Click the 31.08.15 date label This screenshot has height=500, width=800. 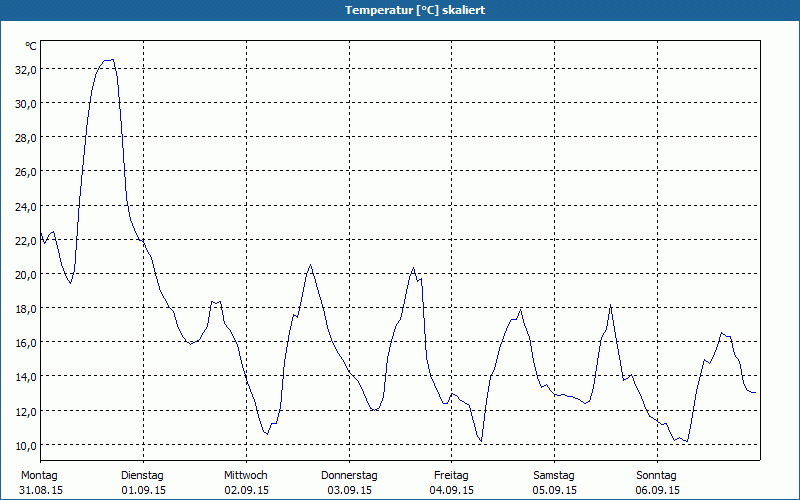[x=41, y=491]
